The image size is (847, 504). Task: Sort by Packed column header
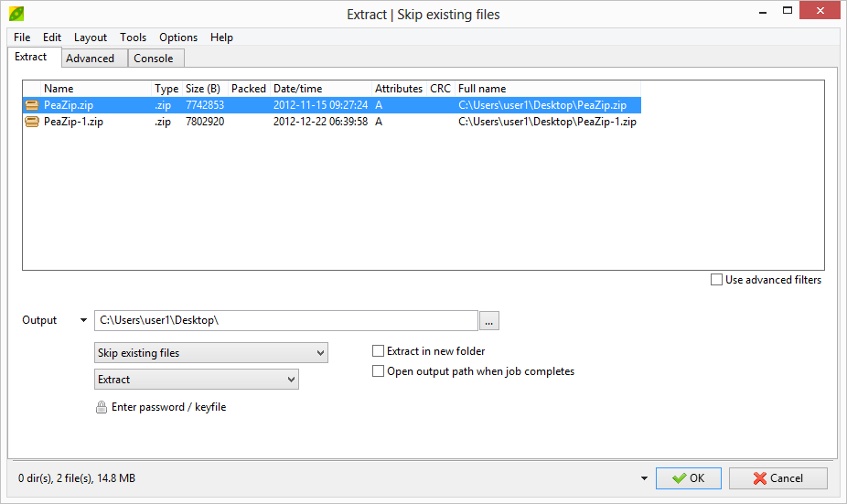[249, 89]
